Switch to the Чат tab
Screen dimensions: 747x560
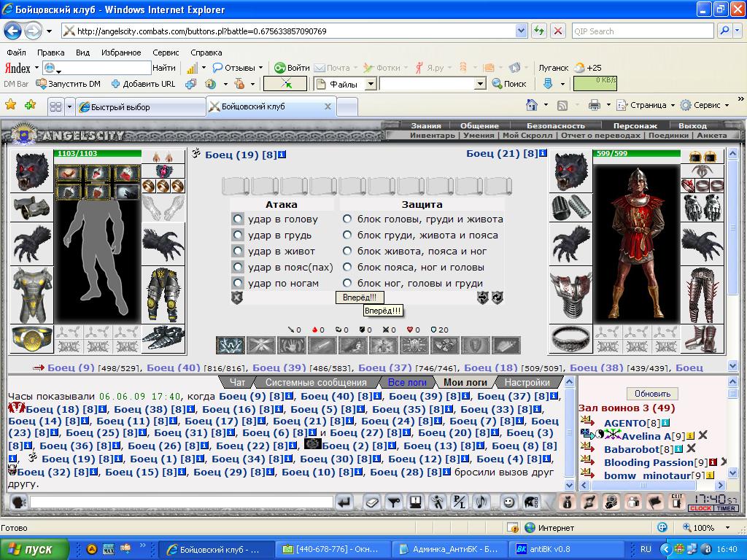pyautogui.click(x=237, y=382)
